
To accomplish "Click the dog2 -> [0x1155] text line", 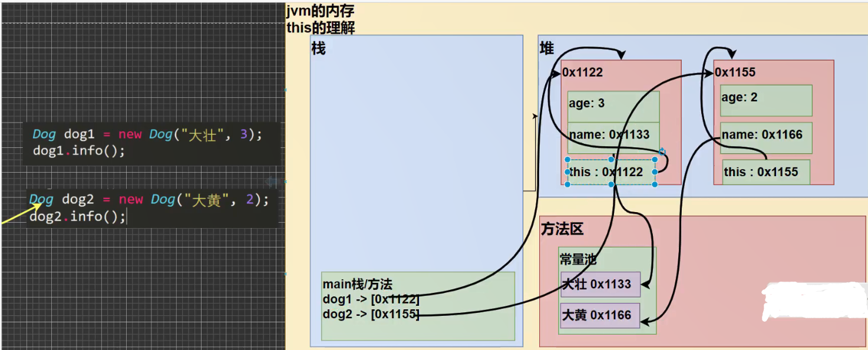I will pyautogui.click(x=370, y=315).
